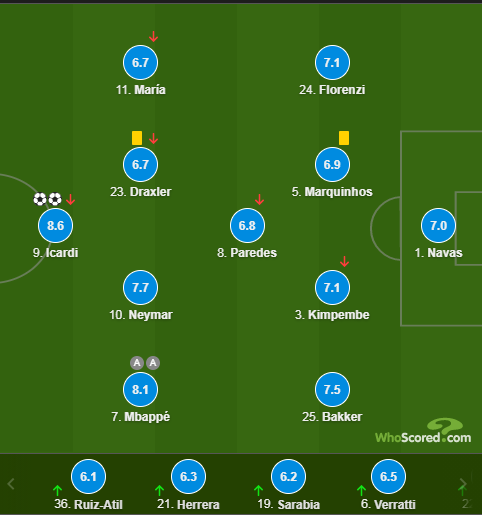Viewport: 482px width, 515px height.
Task: Click the WhoScored.com logo
Action: coord(423,431)
